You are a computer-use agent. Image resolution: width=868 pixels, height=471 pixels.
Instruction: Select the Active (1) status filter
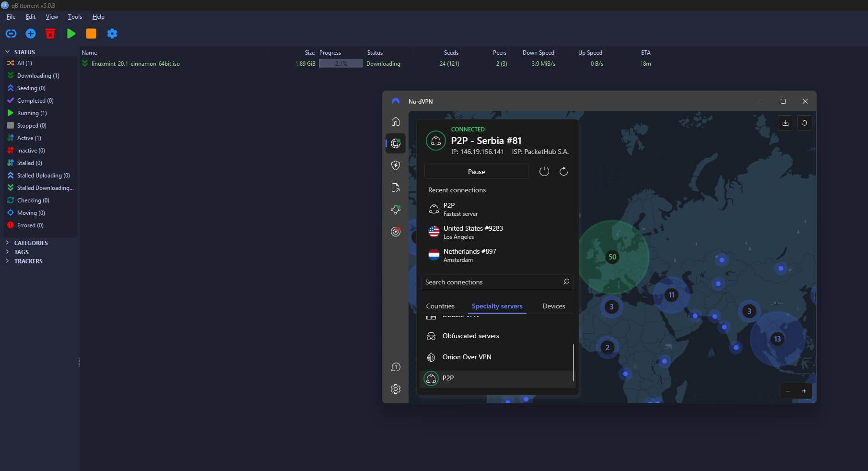(x=40, y=138)
